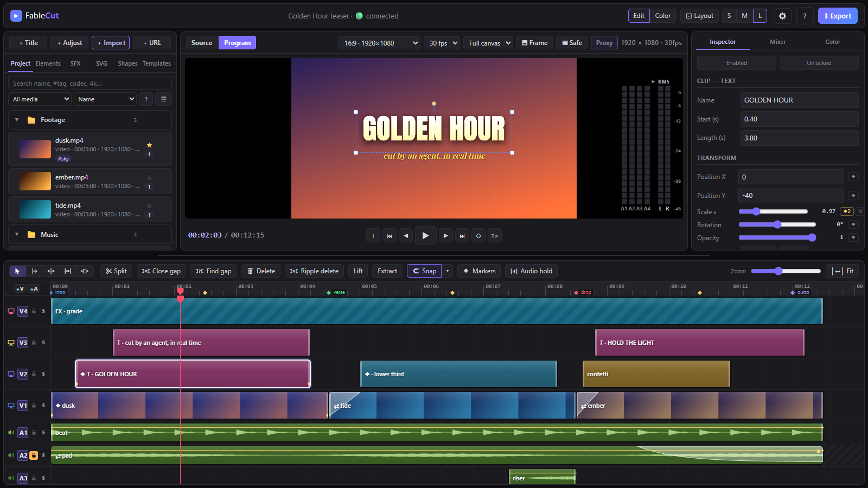Switch media bin to list view
This screenshot has height=488, width=868.
164,99
